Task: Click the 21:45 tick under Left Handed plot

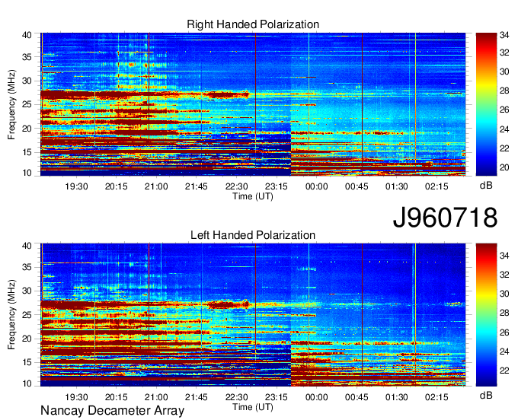Action: (197, 397)
